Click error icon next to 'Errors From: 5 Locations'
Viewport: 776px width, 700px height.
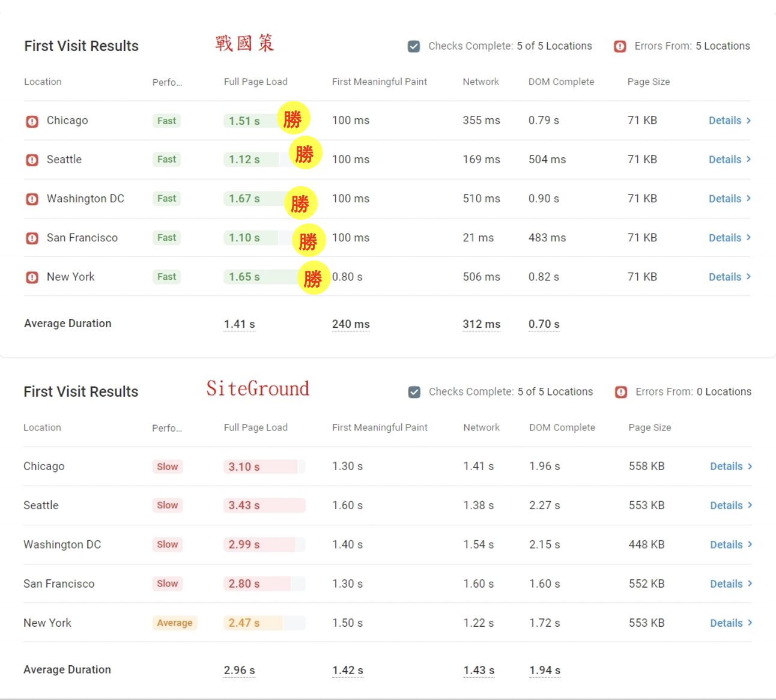coord(620,46)
